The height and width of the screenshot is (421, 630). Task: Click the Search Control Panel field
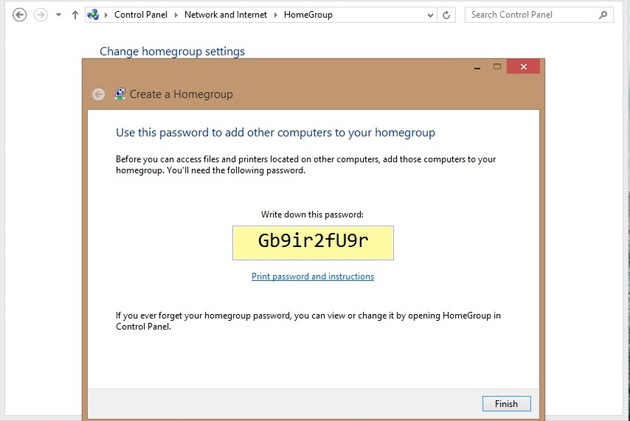[539, 15]
